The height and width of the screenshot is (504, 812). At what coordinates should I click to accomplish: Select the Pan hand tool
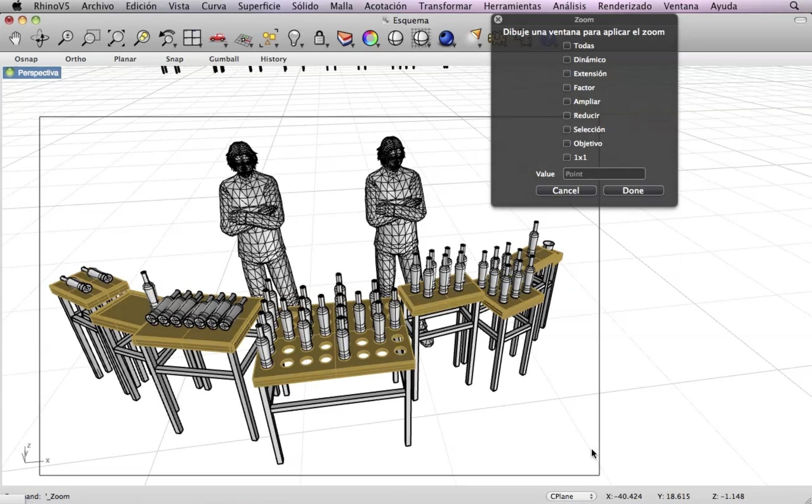pos(15,38)
